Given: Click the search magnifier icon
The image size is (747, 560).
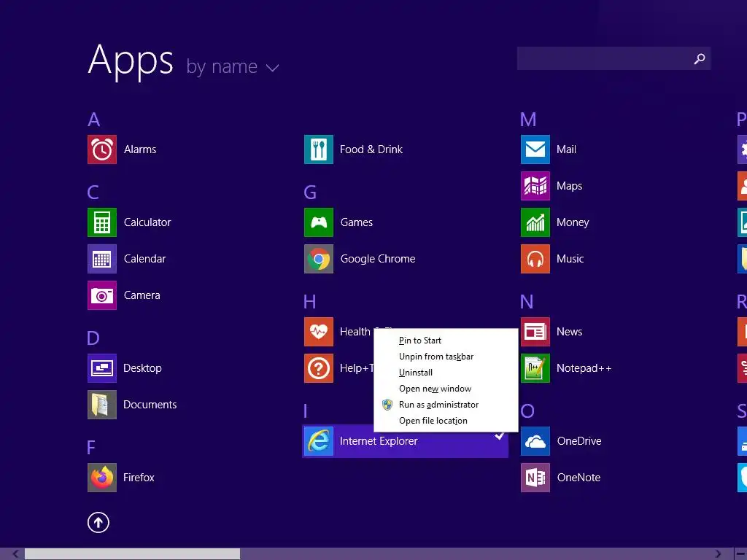Looking at the screenshot, I should pos(700,58).
